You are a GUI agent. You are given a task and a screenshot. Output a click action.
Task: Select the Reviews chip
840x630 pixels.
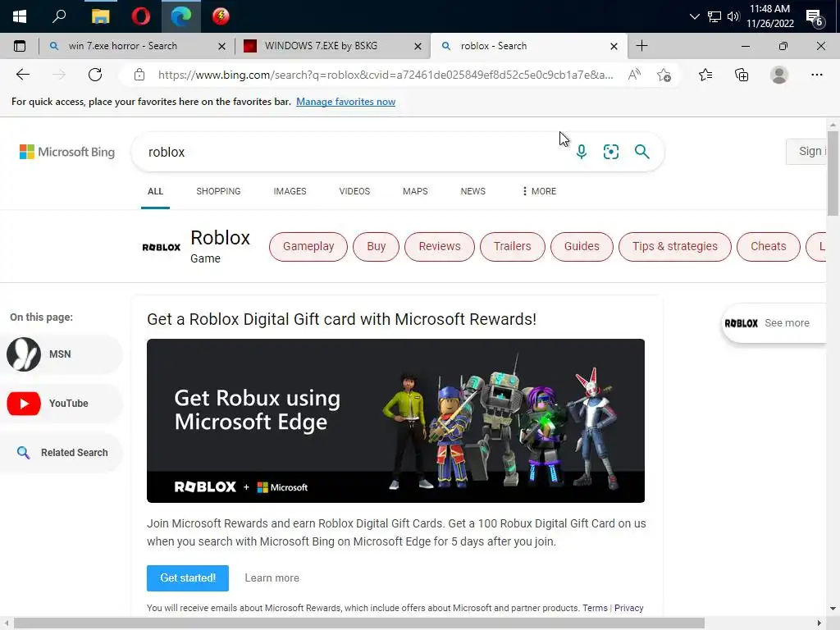[x=440, y=246]
